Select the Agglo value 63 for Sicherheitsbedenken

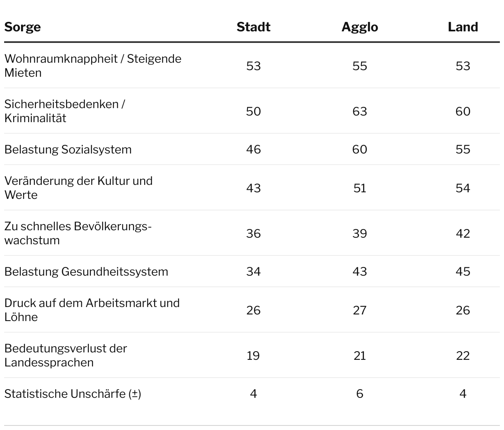[359, 111]
